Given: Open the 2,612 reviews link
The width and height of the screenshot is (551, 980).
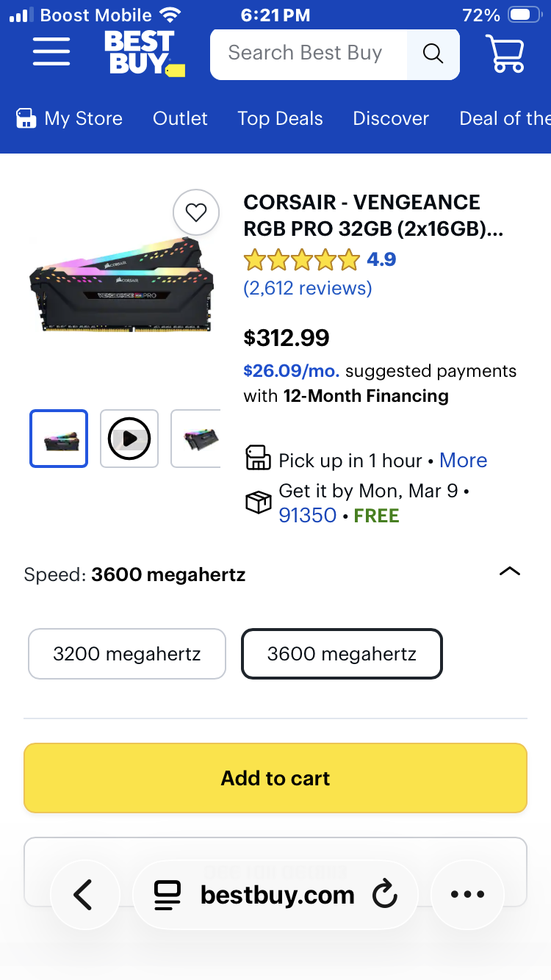Looking at the screenshot, I should pos(308,288).
